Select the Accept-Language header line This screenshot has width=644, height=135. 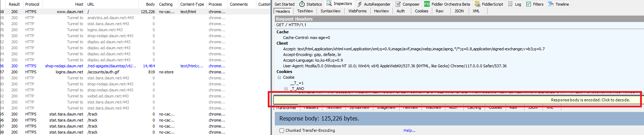[313, 60]
